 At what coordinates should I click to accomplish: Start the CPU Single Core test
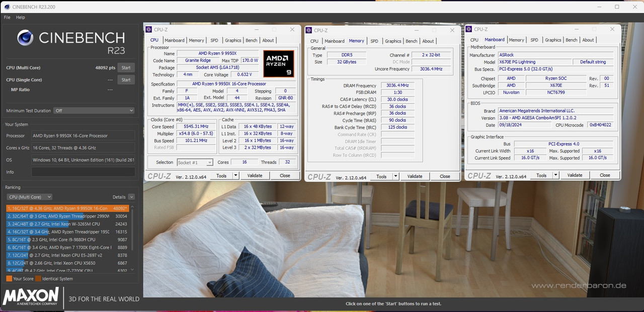click(x=126, y=79)
